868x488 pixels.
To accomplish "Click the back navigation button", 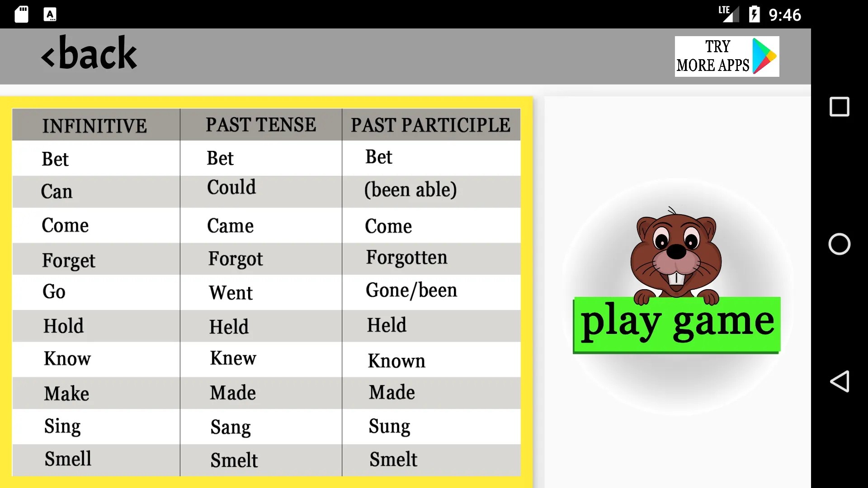I will (x=89, y=56).
